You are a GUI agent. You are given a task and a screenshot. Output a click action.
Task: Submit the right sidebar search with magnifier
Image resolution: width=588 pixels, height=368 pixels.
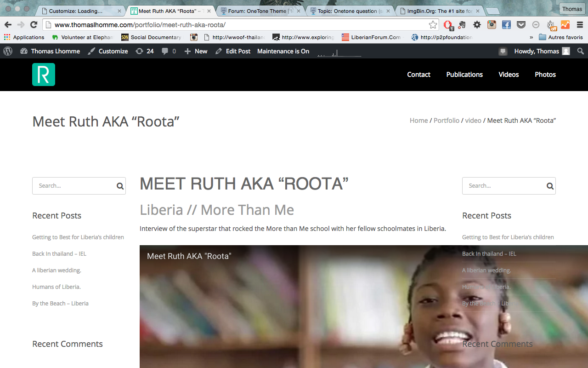[550, 186]
